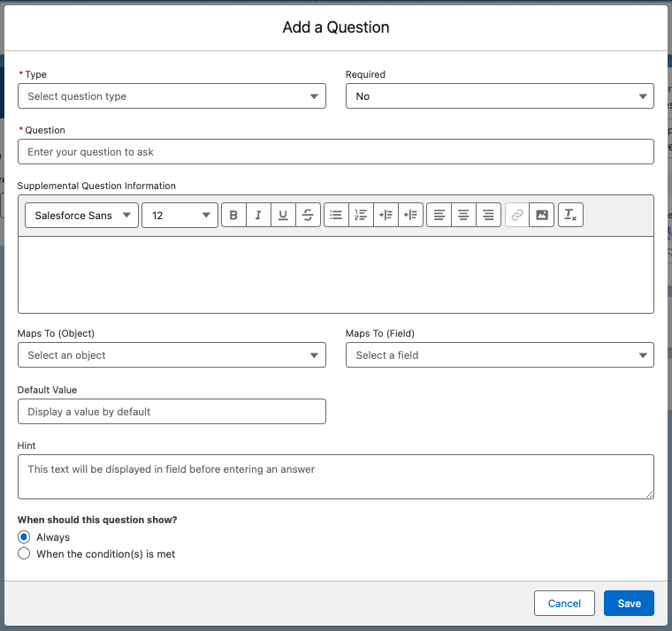
Task: Open the Required dropdown
Action: pyautogui.click(x=500, y=96)
